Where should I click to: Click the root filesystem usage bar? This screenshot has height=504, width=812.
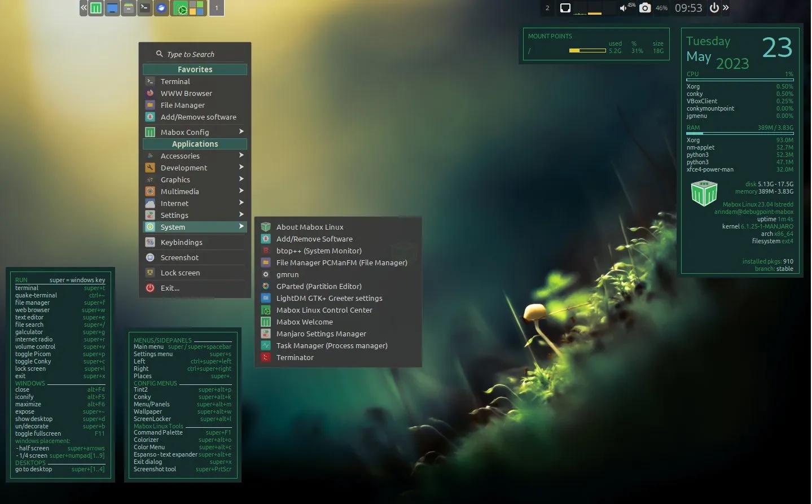point(587,50)
